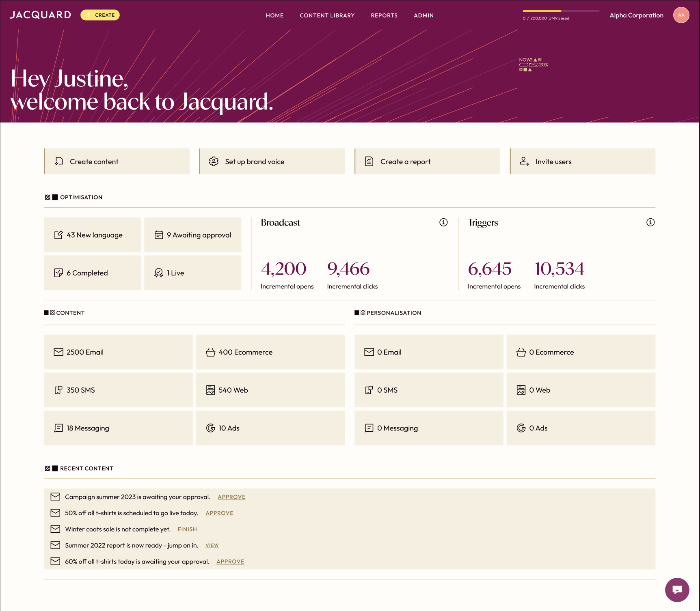Click the Triggers 6,645 incremental opens value

point(490,269)
